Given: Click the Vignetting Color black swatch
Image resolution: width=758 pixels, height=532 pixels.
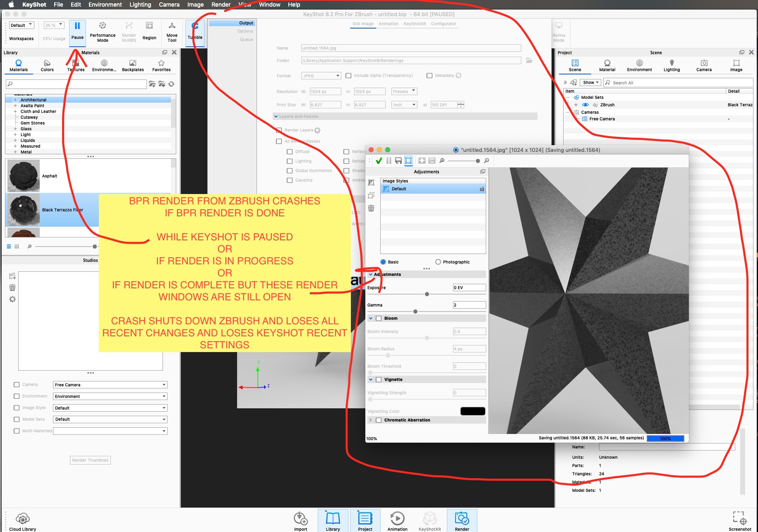Looking at the screenshot, I should click(x=473, y=411).
